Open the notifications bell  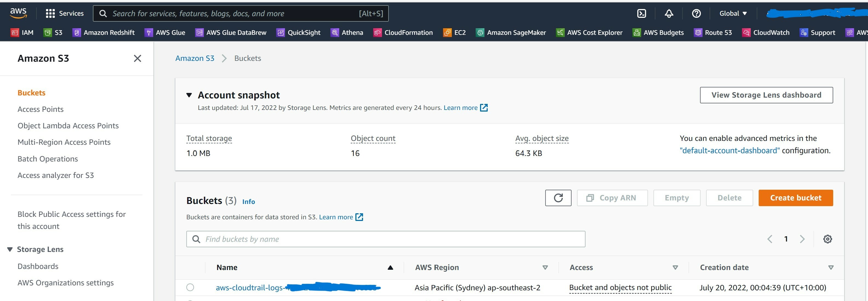click(x=669, y=13)
